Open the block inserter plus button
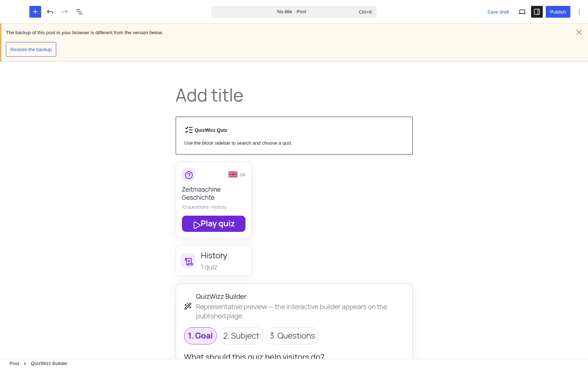The image size is (588, 368). [x=35, y=12]
